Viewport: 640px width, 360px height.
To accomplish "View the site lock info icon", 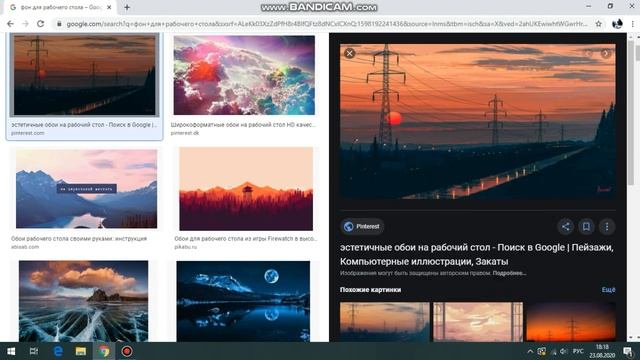I will [59, 24].
